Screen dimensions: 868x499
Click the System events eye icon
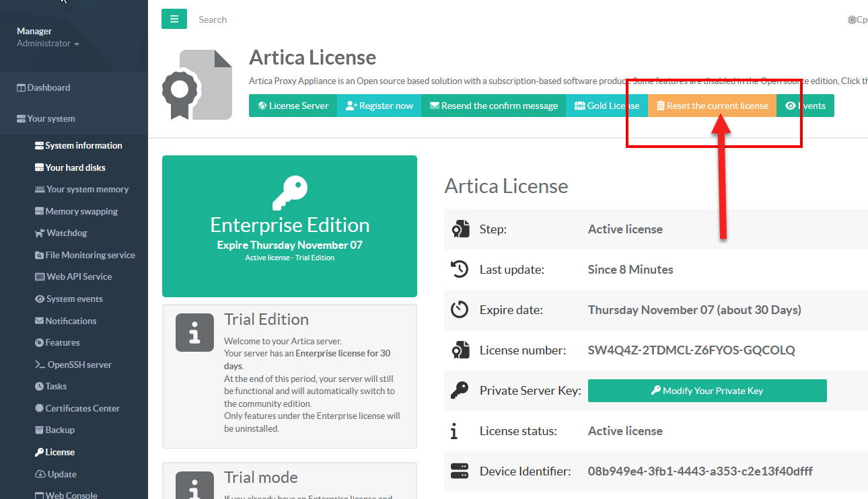40,299
